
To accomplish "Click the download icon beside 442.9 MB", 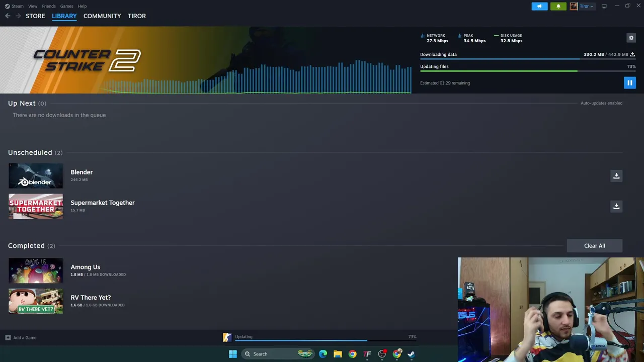I will click(x=632, y=54).
